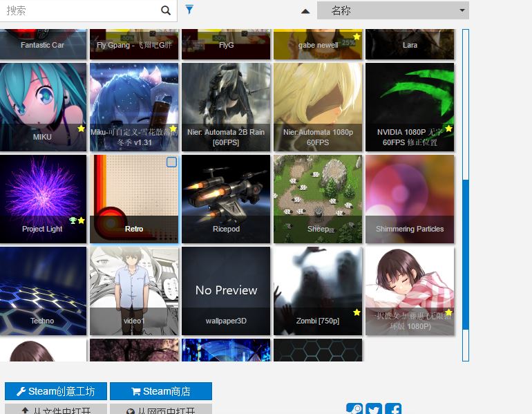Open the Twitter social icon
Viewport: 532px width, 414px height.
click(x=374, y=409)
